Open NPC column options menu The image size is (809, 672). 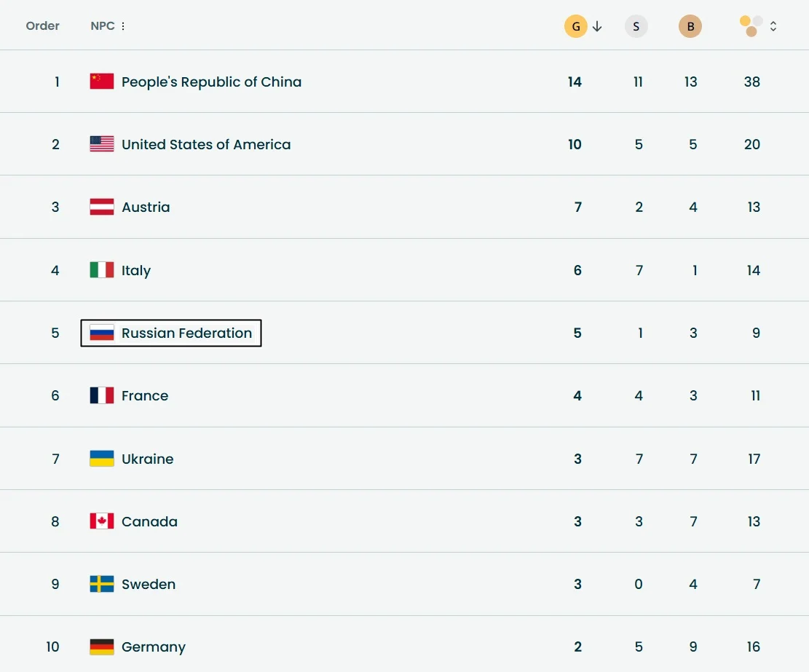(123, 26)
